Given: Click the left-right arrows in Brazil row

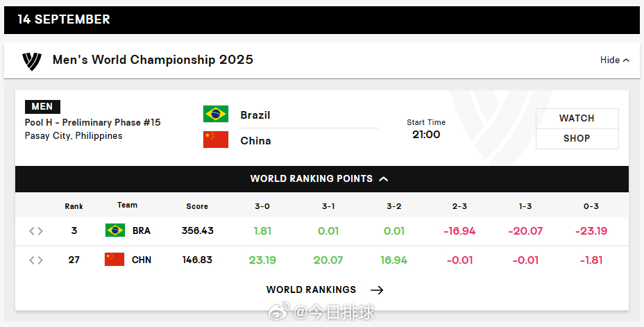Looking at the screenshot, I should [x=35, y=231].
